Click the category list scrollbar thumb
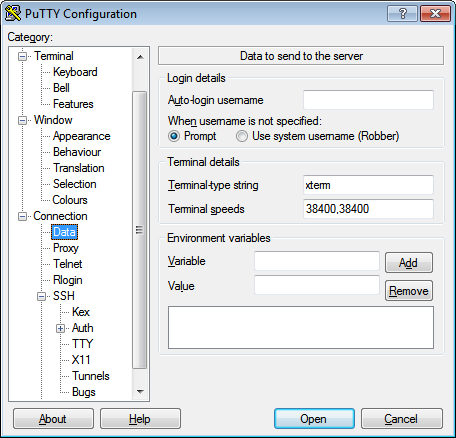Viewport: 456px width, 438px height. coord(140,230)
